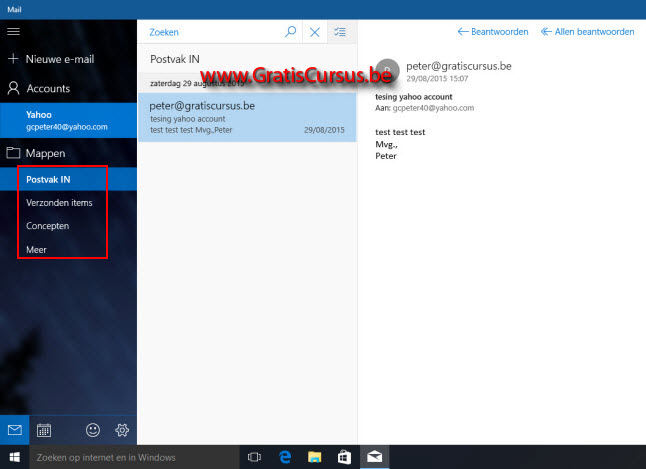Click recipient gcpeter40@yahoo.com address
The width and height of the screenshot is (646, 469).
[433, 108]
